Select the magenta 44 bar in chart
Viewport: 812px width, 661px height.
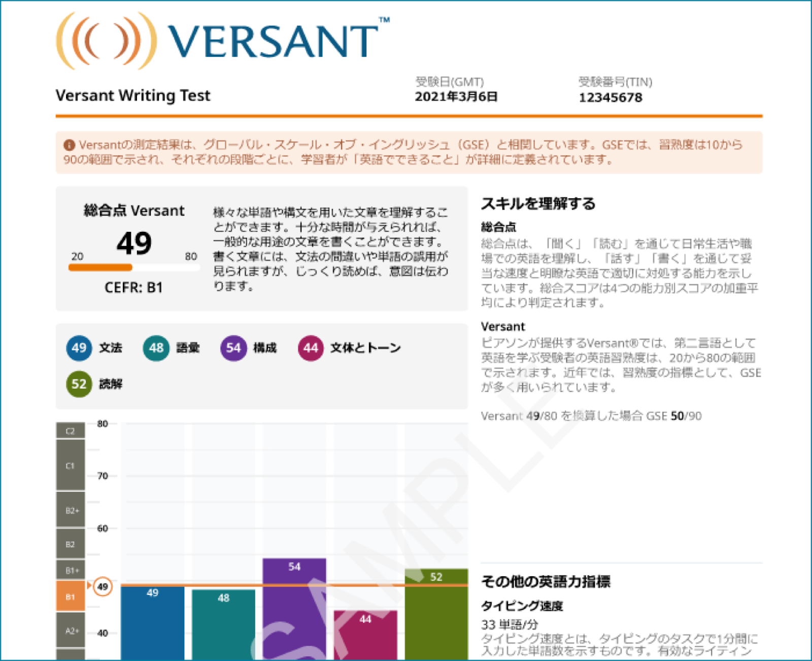pos(365,636)
